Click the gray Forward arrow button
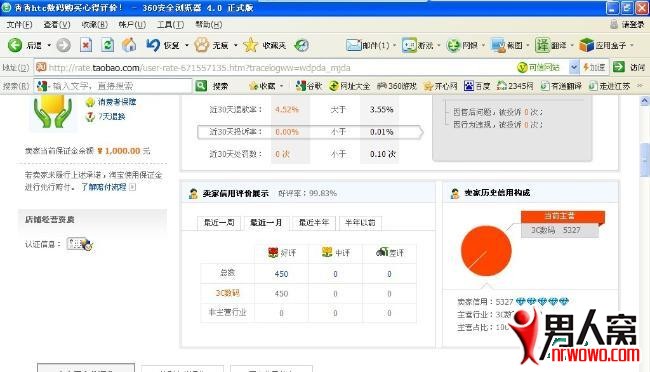 point(63,45)
